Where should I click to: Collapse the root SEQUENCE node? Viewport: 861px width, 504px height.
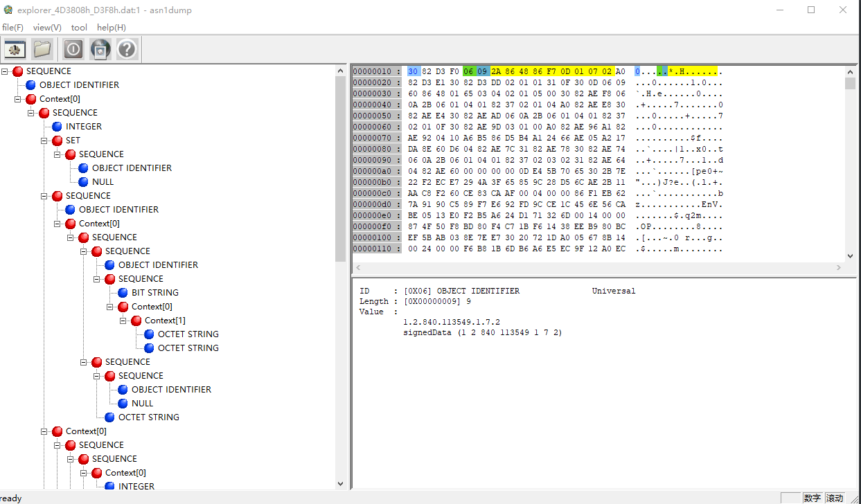coord(6,71)
